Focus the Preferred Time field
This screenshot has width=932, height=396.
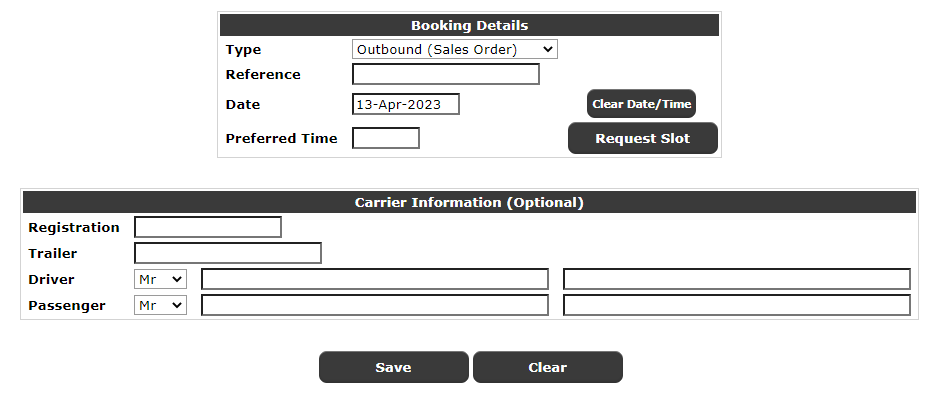[x=386, y=138]
